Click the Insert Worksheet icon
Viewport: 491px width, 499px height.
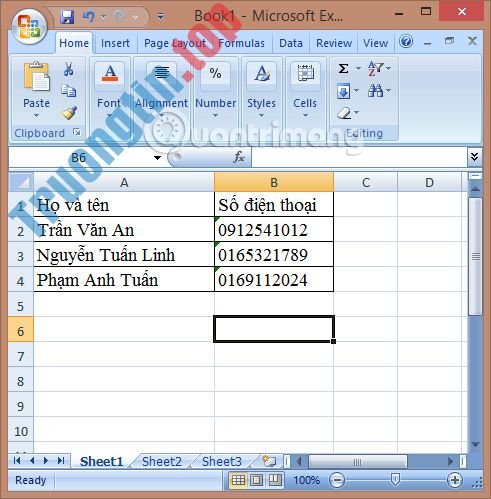click(x=269, y=461)
